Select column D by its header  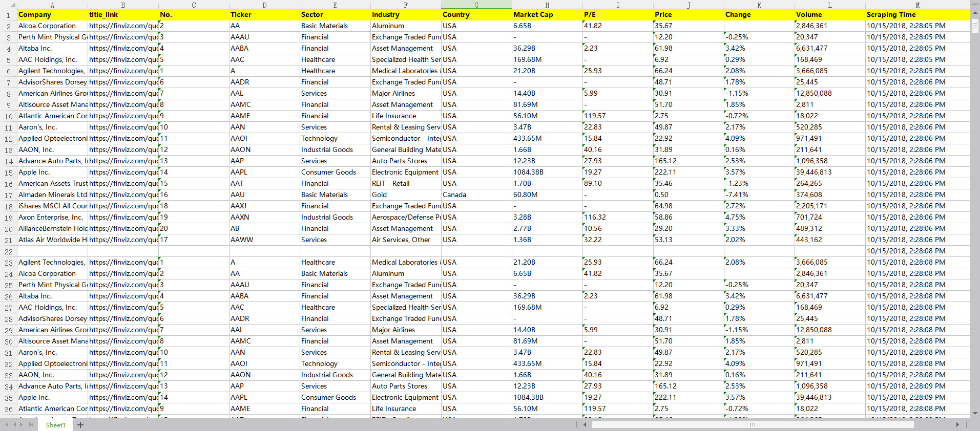[264, 5]
